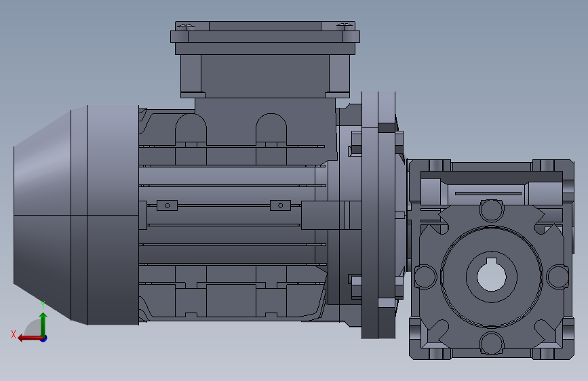This screenshot has width=588, height=381.
Task: Click the green Y axis arrow of the triad
Action: (x=43, y=324)
